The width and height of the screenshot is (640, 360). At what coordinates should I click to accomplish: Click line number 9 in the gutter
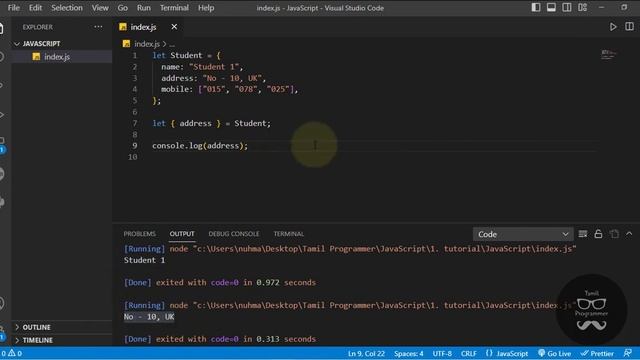point(135,146)
